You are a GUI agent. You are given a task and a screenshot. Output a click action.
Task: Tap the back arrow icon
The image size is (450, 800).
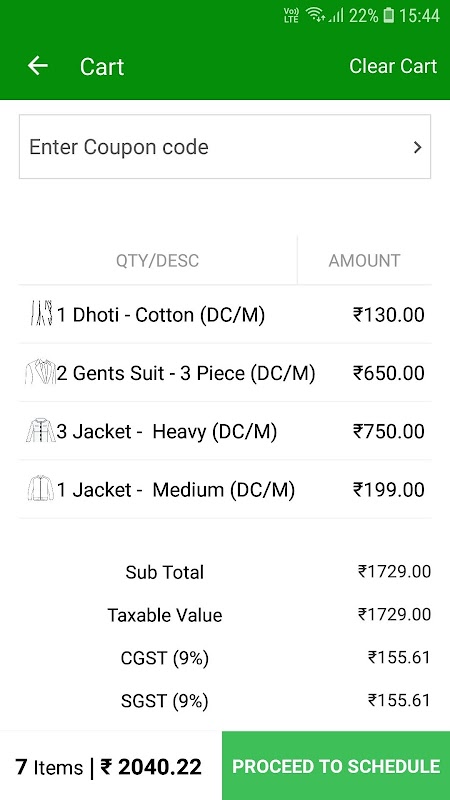point(37,66)
